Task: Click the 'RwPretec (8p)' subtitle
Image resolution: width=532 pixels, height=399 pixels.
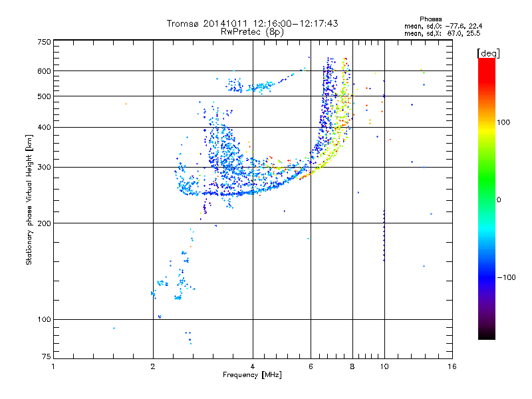Action: [x=252, y=32]
